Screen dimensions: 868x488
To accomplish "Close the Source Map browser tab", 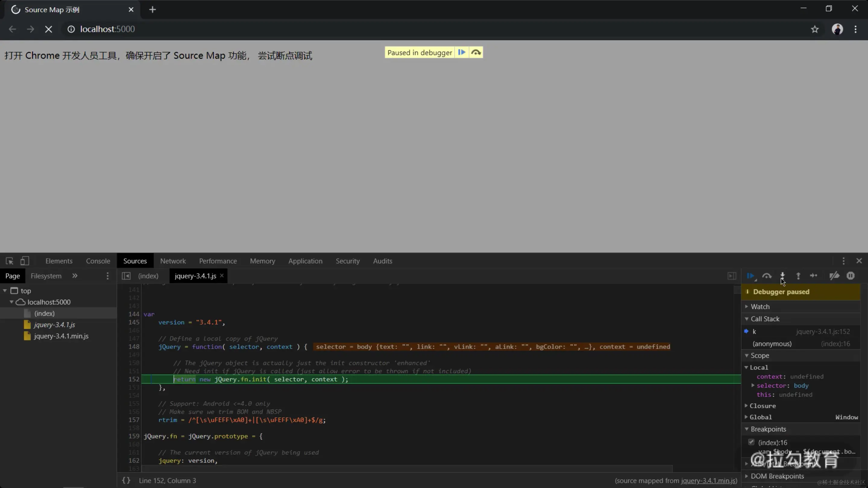I will click(x=131, y=10).
